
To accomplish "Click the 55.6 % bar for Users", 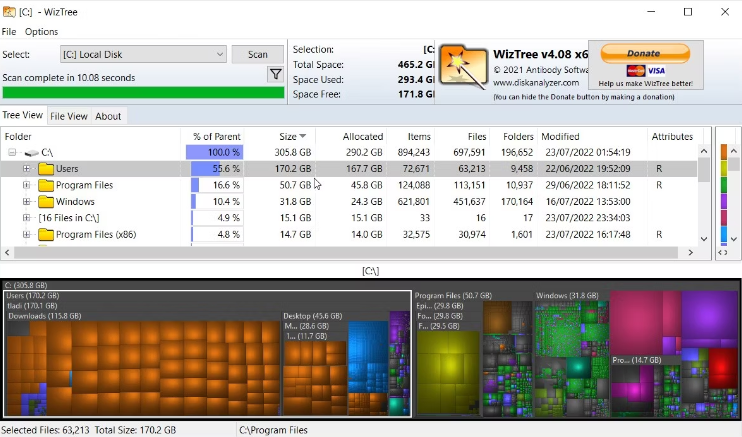I will [217, 169].
